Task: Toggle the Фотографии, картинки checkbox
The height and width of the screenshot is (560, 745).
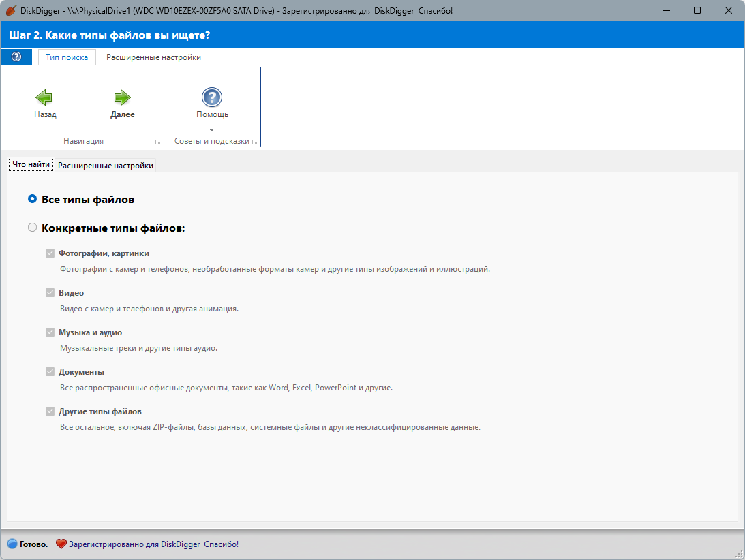Action: click(x=50, y=253)
